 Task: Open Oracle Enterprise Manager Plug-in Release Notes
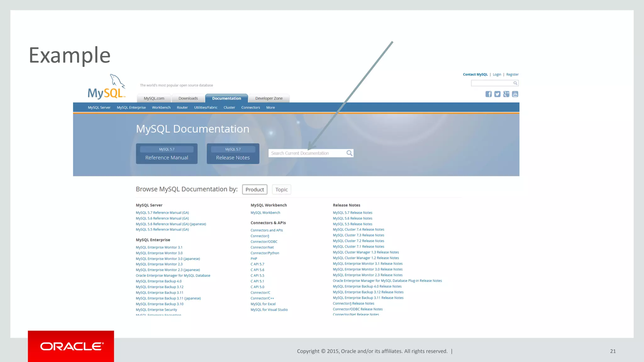387,281
